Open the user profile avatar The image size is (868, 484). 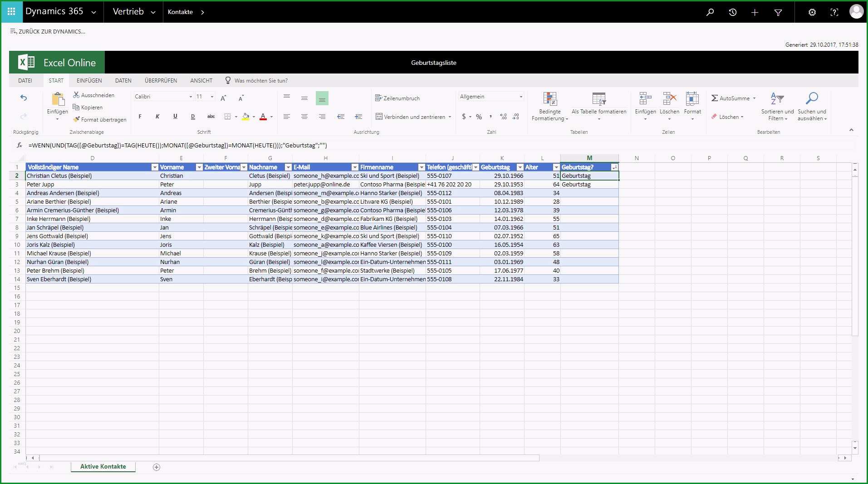coord(856,11)
